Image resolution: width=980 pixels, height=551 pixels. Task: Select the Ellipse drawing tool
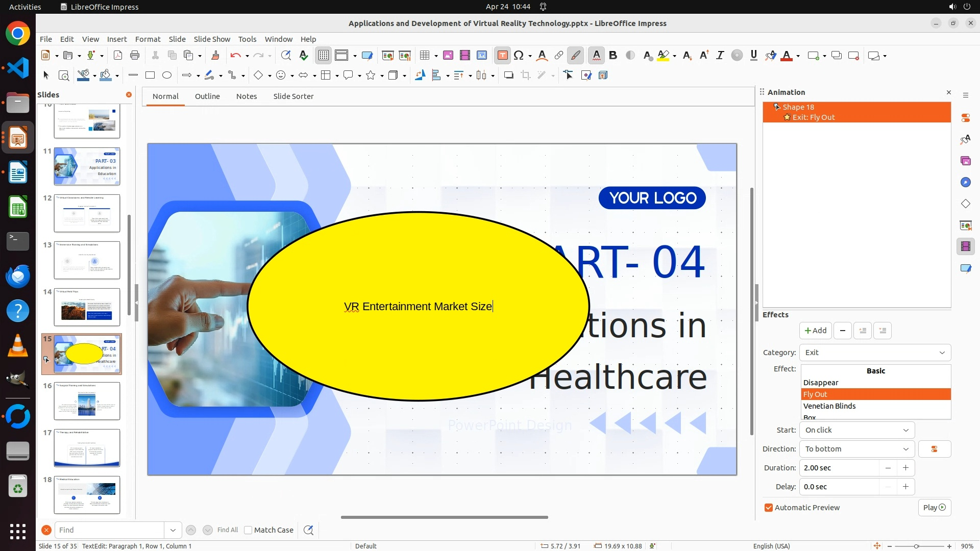point(167,76)
